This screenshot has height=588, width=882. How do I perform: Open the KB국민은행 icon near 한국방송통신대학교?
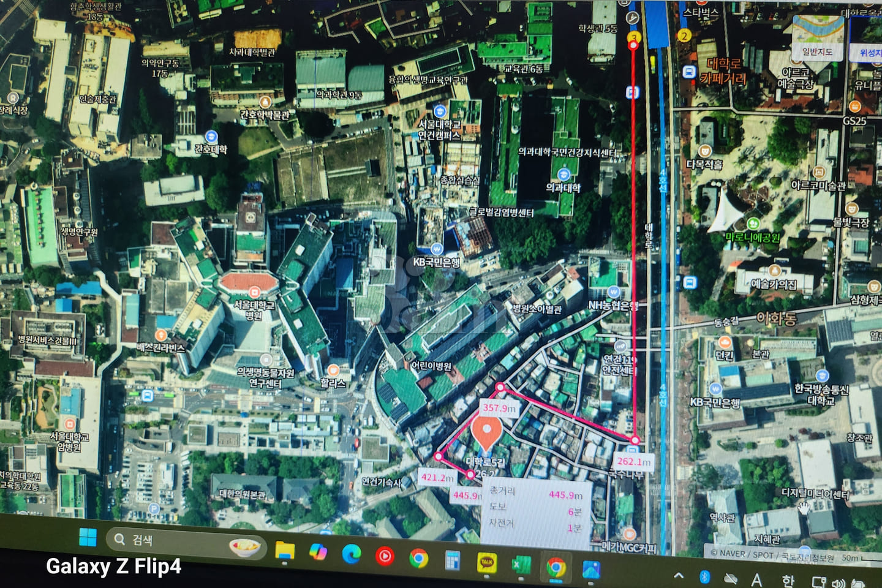pos(715,388)
